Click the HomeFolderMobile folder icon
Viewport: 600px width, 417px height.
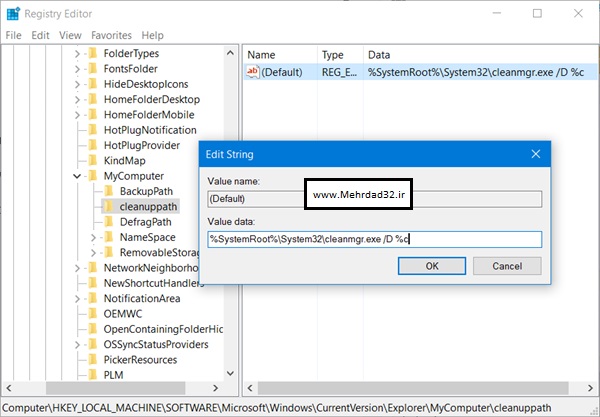tap(93, 114)
